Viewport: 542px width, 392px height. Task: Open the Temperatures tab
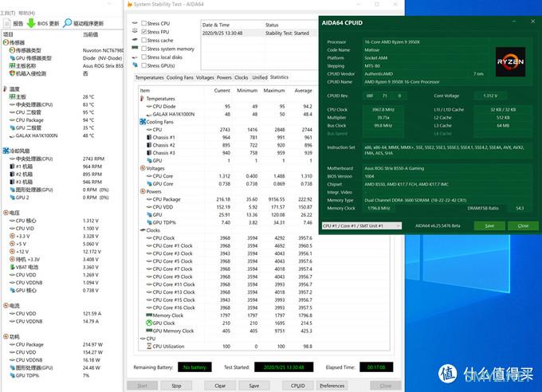point(149,77)
